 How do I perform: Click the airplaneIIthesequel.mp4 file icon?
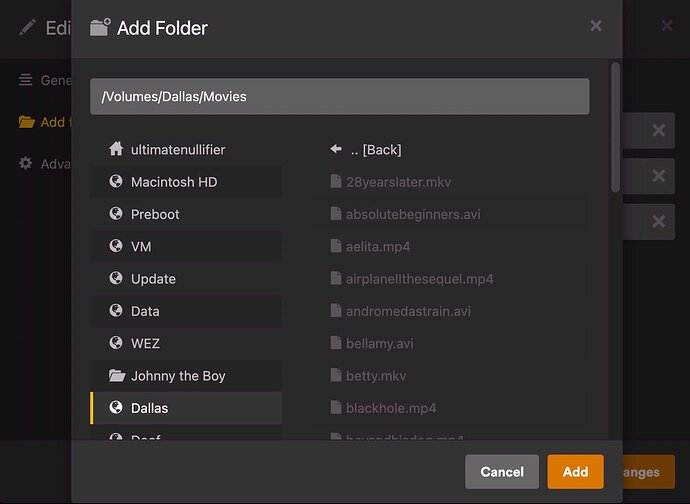point(336,279)
